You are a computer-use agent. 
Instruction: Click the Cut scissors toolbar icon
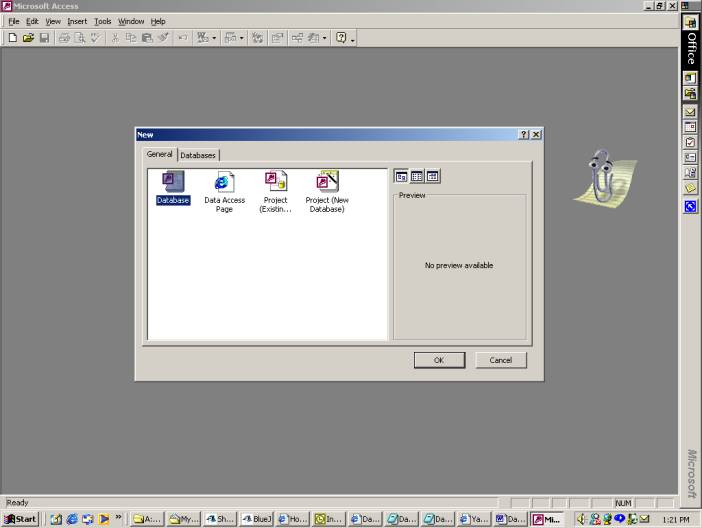pyautogui.click(x=115, y=38)
